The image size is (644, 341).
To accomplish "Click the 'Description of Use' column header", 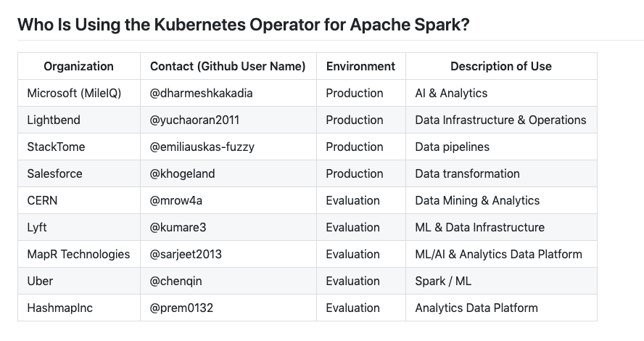I will pyautogui.click(x=501, y=66).
